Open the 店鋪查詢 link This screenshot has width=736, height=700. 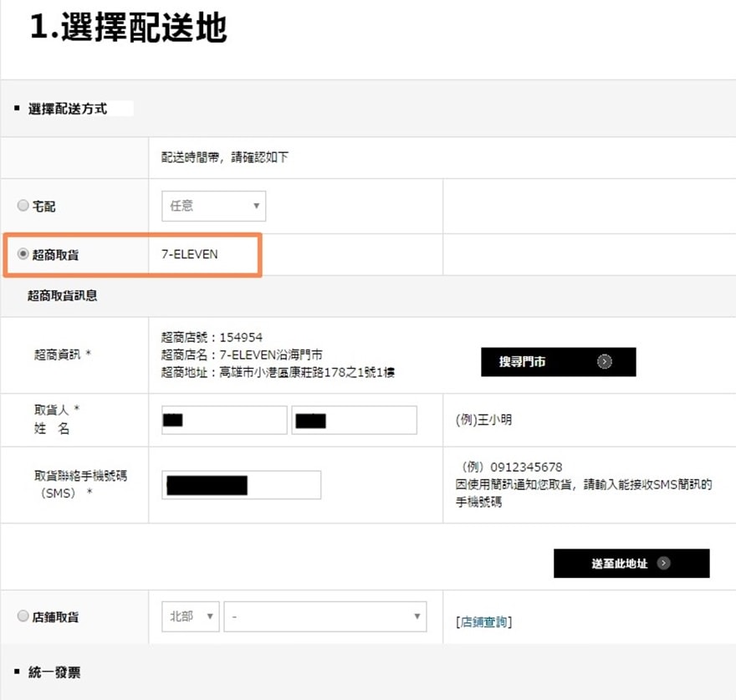point(484,622)
